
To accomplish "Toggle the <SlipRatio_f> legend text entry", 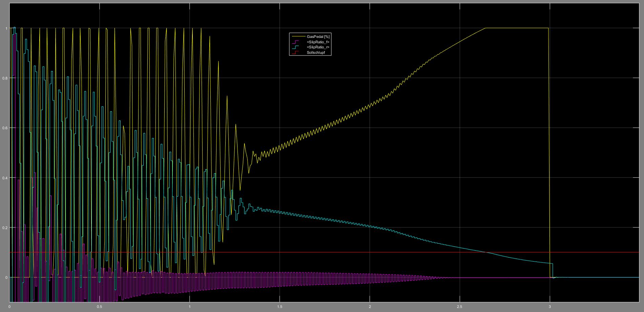I will tap(318, 42).
